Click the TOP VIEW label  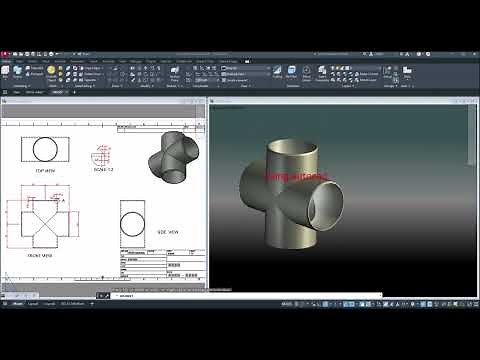pos(45,171)
